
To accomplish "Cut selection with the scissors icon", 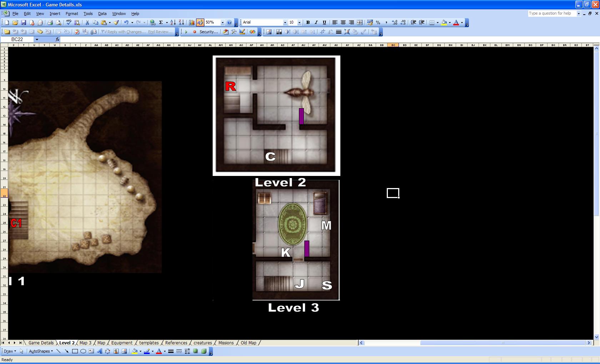I will tap(87, 22).
